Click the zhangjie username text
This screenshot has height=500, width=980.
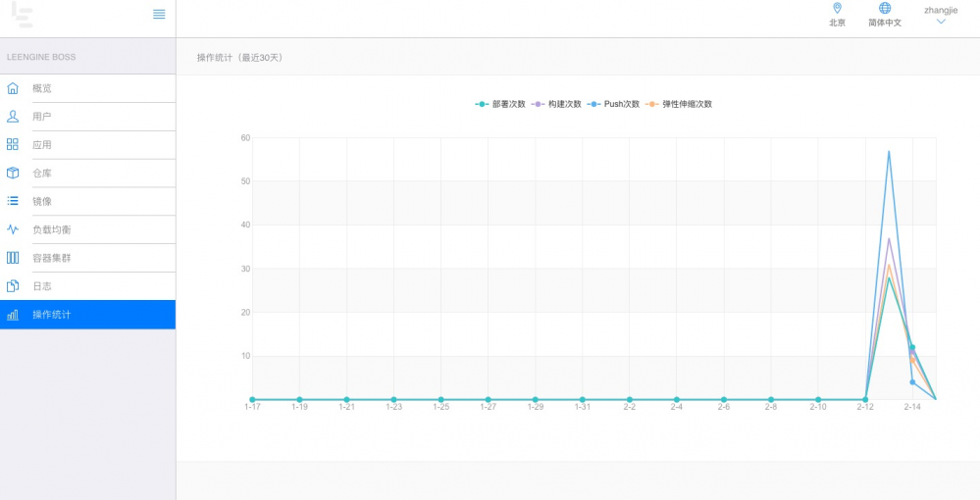pos(941,10)
